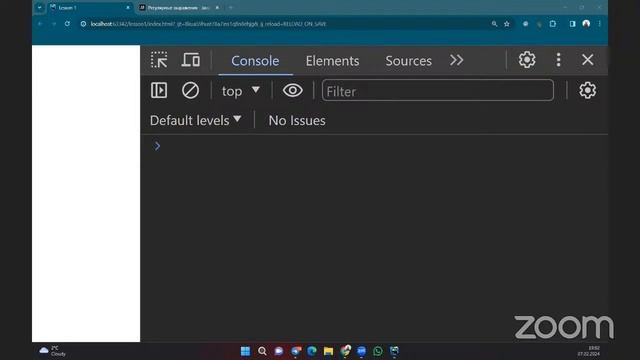Open the top JavaScript context dropdown
Viewport: 640px width, 360px height.
(x=240, y=91)
